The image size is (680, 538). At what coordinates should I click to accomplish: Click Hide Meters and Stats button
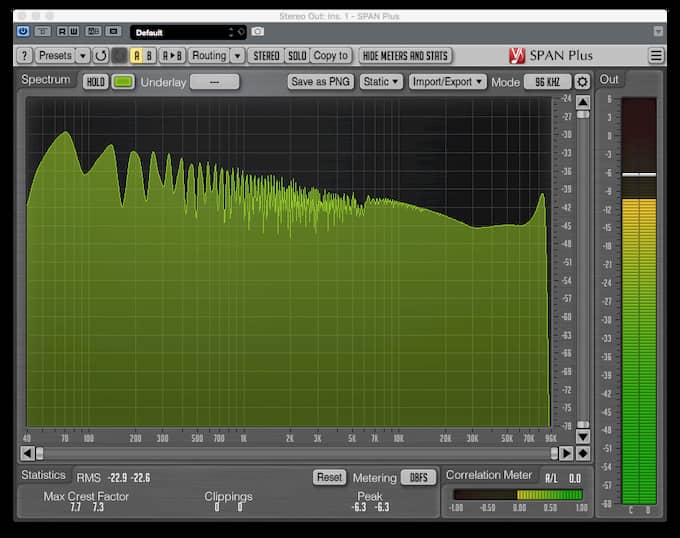pos(405,55)
